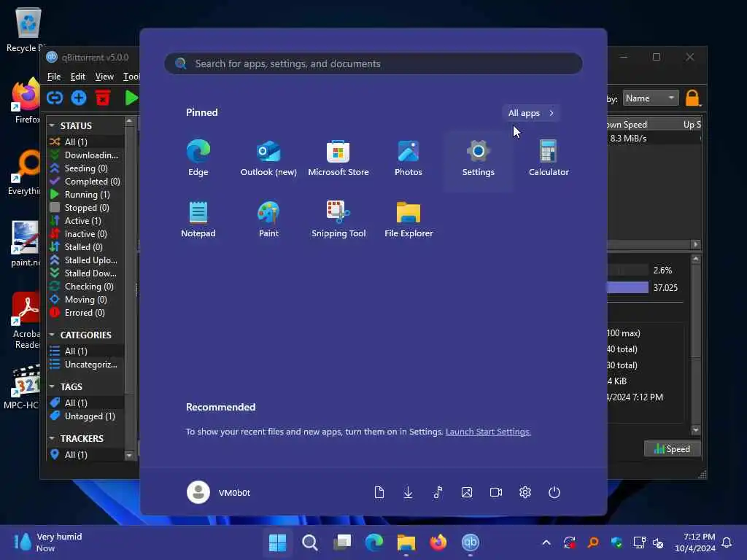747x560 pixels.
Task: Open Documents folder from Start footer
Action: click(379, 492)
